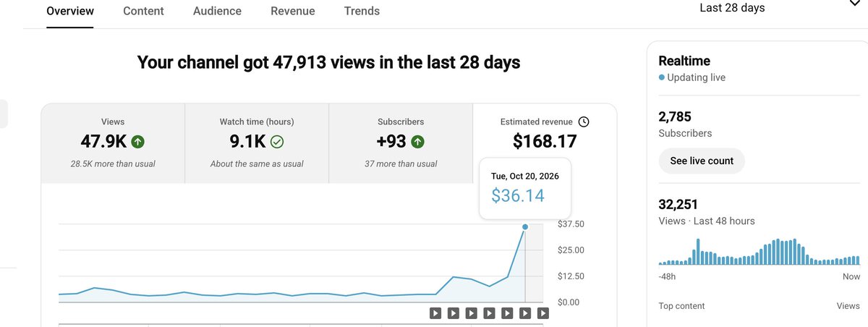Click the Updating live status text
This screenshot has width=868, height=327.
pyautogui.click(x=696, y=77)
